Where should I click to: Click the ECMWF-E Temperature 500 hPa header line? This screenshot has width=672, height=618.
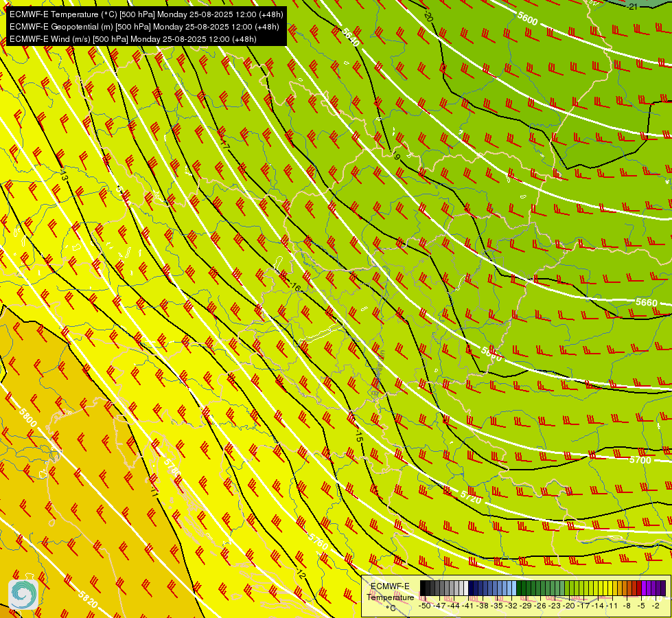146,14
